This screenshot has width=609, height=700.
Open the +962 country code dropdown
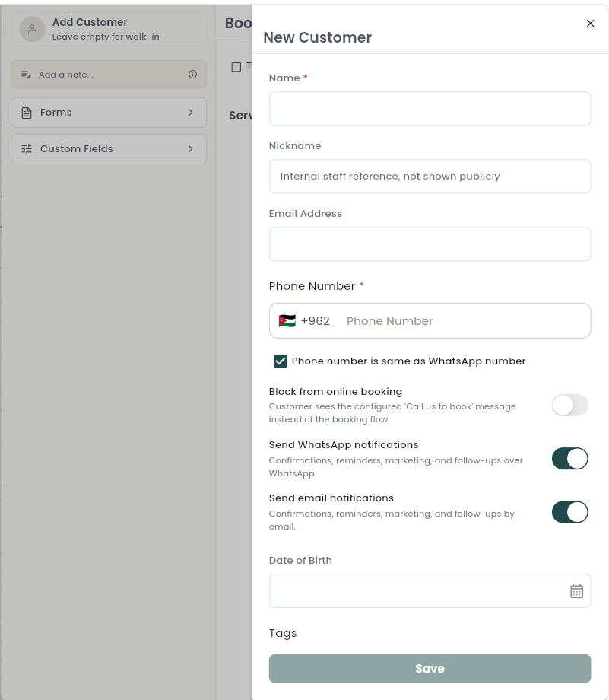(315, 320)
